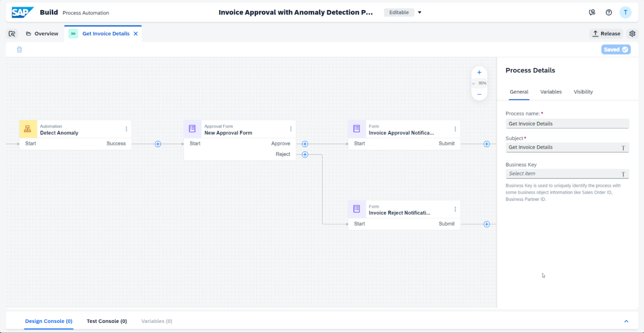This screenshot has height=333, width=644.
Task: Zoom out with the canvas minus button
Action: click(x=479, y=94)
